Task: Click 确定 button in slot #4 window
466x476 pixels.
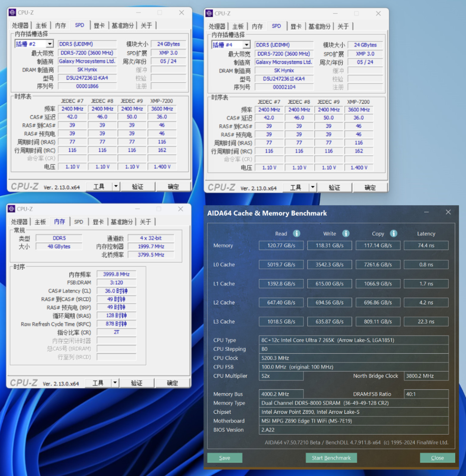Action: point(370,187)
